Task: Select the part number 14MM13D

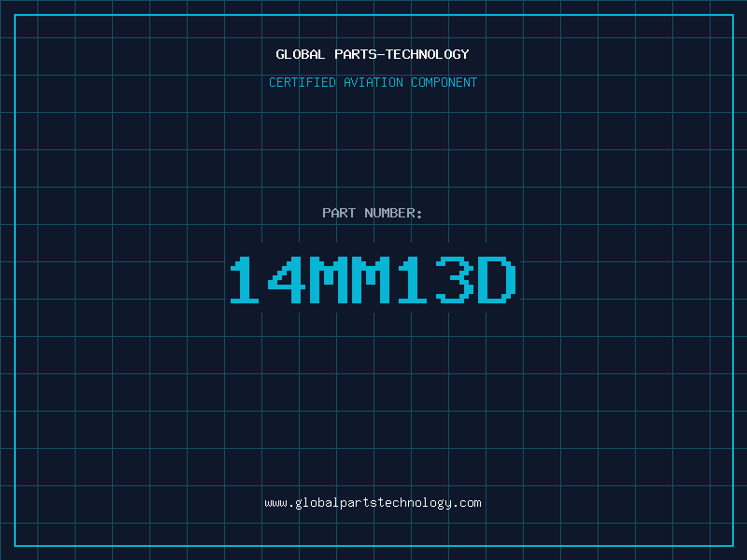Action: 373,280
